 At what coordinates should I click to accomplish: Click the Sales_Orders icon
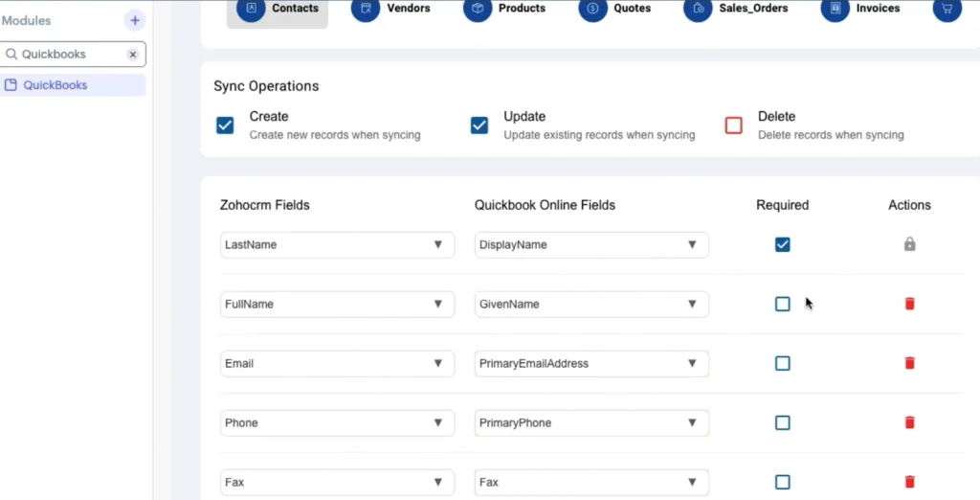coord(698,8)
